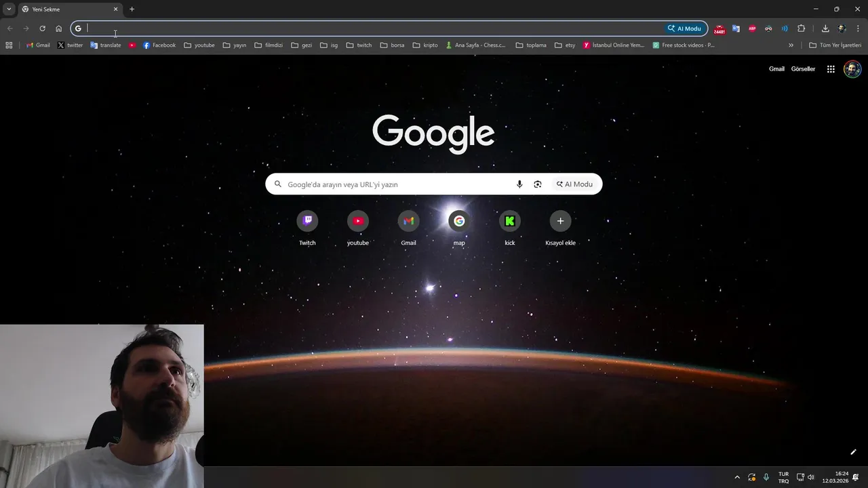868x488 pixels.
Task: Open Free stock videos bookmark
Action: 684,45
